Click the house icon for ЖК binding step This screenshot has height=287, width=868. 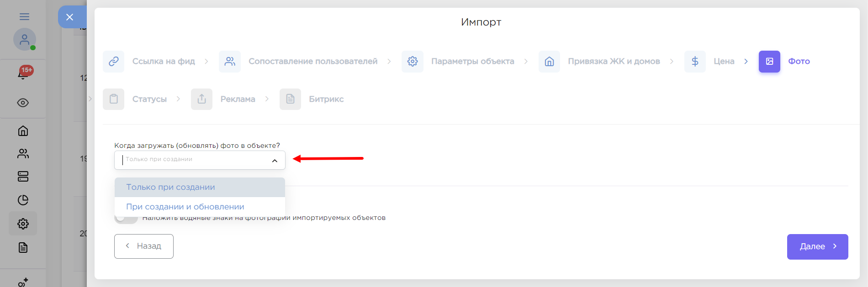point(549,62)
